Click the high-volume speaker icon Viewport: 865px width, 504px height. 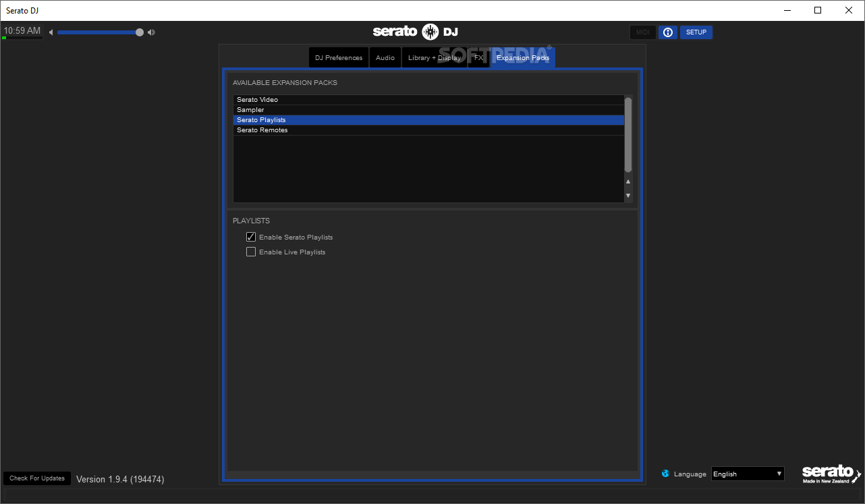[151, 32]
